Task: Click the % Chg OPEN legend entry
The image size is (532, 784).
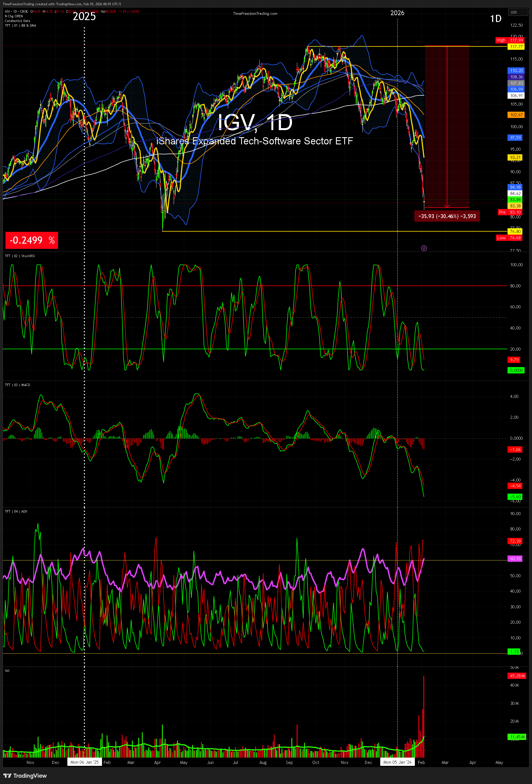Action: click(14, 16)
